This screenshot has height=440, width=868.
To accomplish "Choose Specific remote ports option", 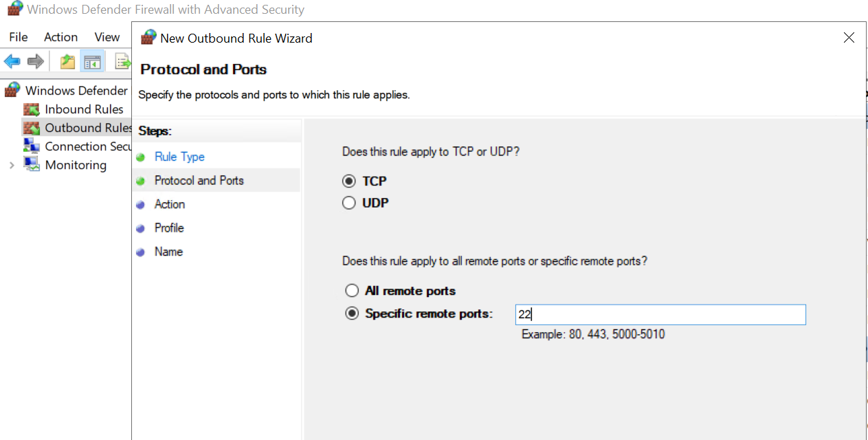I will [352, 313].
